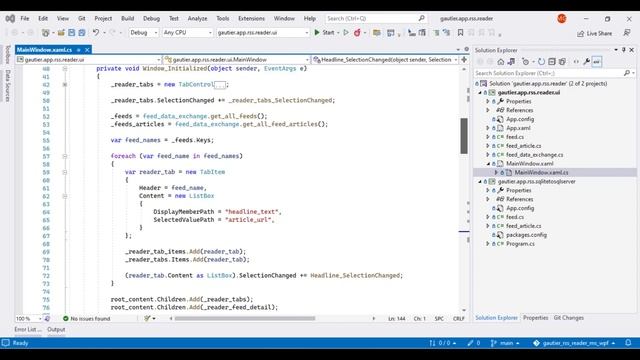Screen dimensions: 640x360
Task: Click the Start Without Debugging outline arrow
Action: click(x=346, y=33)
